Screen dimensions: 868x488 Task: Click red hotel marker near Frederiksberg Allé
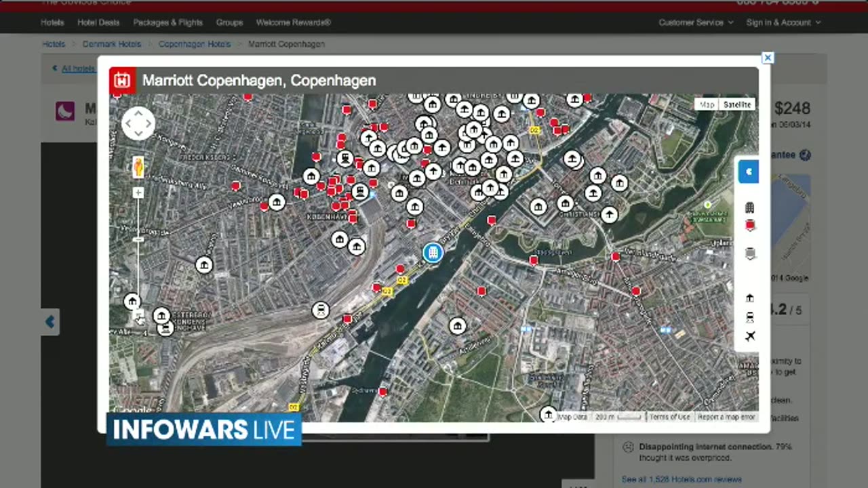(235, 186)
